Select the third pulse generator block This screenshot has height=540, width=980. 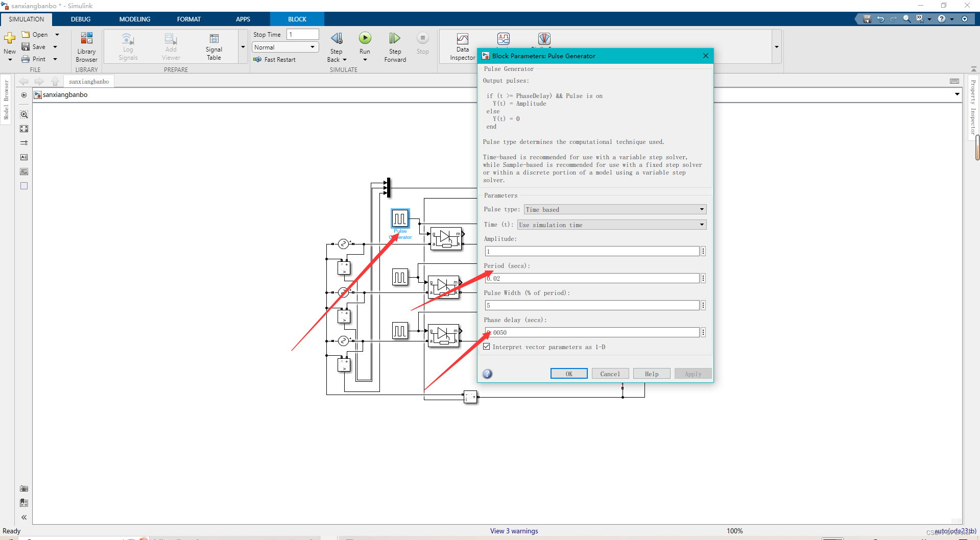pyautogui.click(x=400, y=331)
